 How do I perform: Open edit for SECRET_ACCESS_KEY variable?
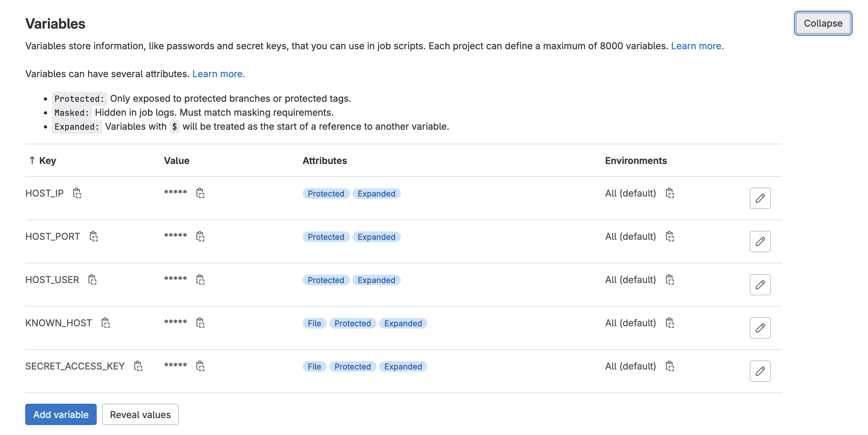(x=760, y=371)
